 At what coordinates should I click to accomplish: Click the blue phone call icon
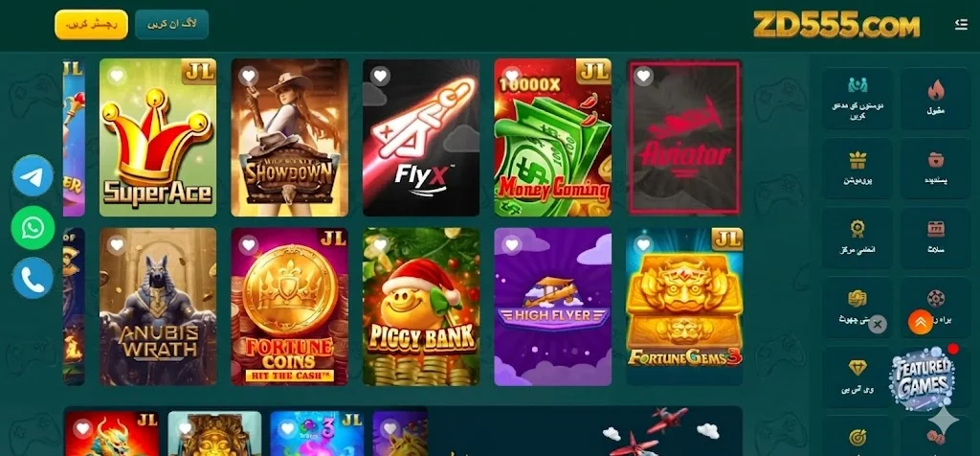(x=33, y=278)
